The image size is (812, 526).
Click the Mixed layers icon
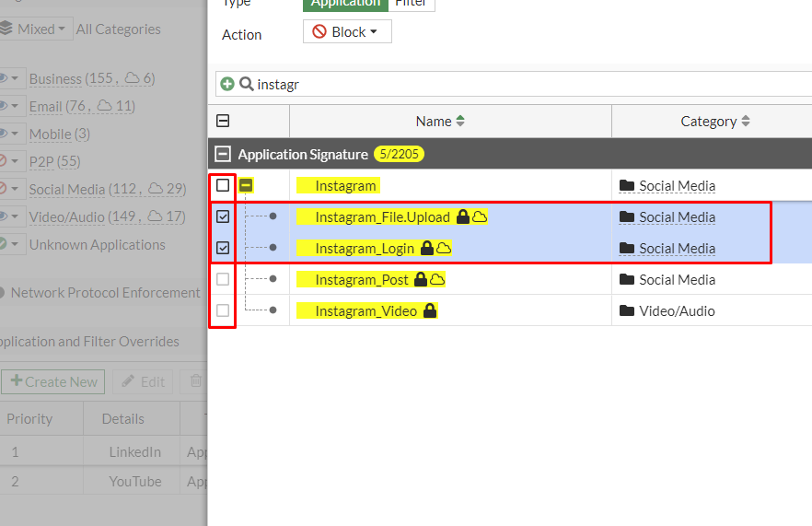6,29
